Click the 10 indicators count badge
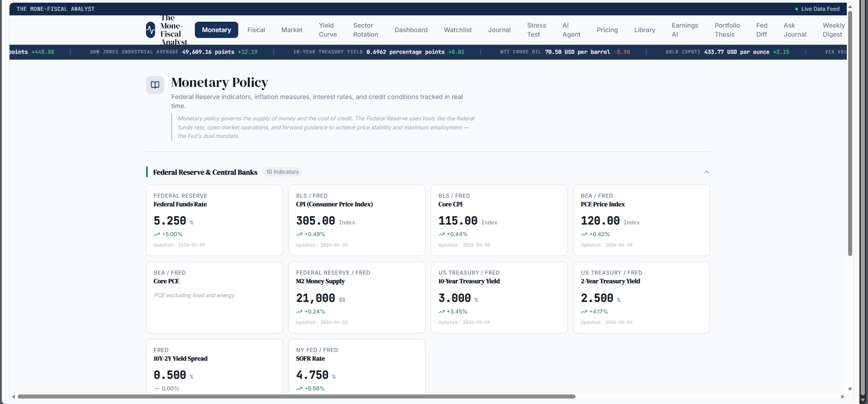 tap(283, 172)
